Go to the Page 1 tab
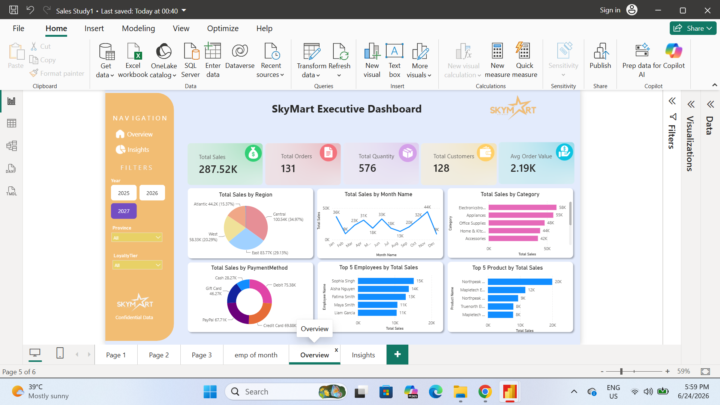This screenshot has height=405, width=720. [x=116, y=355]
